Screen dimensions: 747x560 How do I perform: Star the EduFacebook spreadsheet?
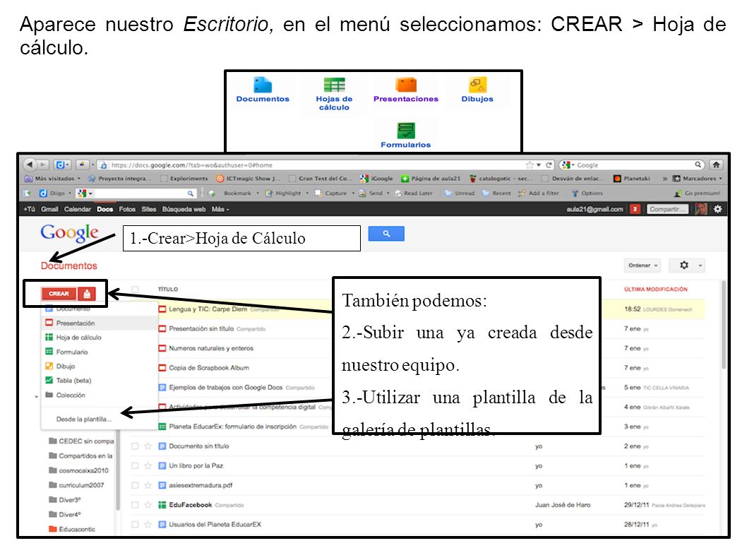[x=148, y=505]
